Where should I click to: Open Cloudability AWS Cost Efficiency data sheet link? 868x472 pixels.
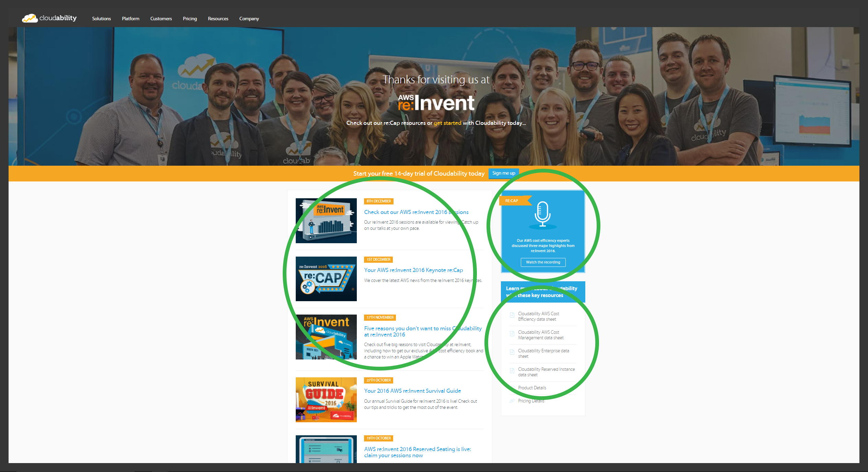click(x=538, y=316)
